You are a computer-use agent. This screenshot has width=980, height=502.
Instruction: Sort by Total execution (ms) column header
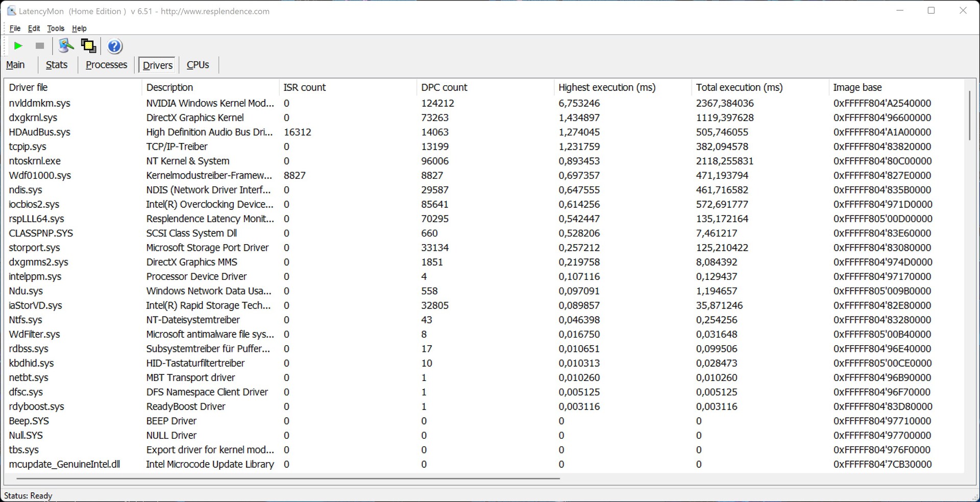pyautogui.click(x=760, y=87)
